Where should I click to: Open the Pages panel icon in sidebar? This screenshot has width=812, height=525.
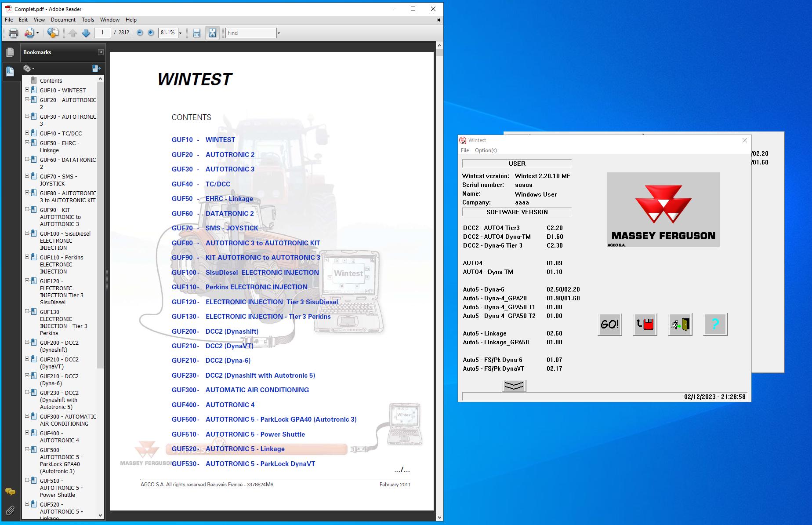coord(10,52)
